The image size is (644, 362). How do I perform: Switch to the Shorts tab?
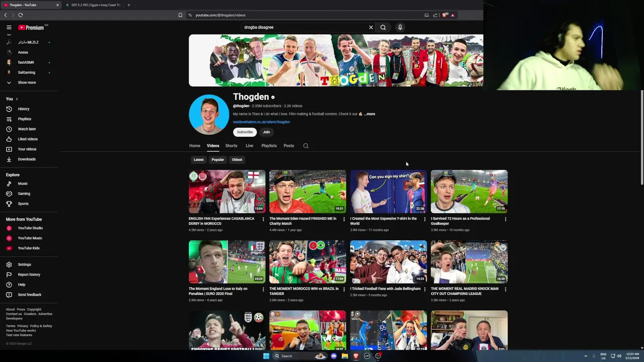[x=231, y=146]
